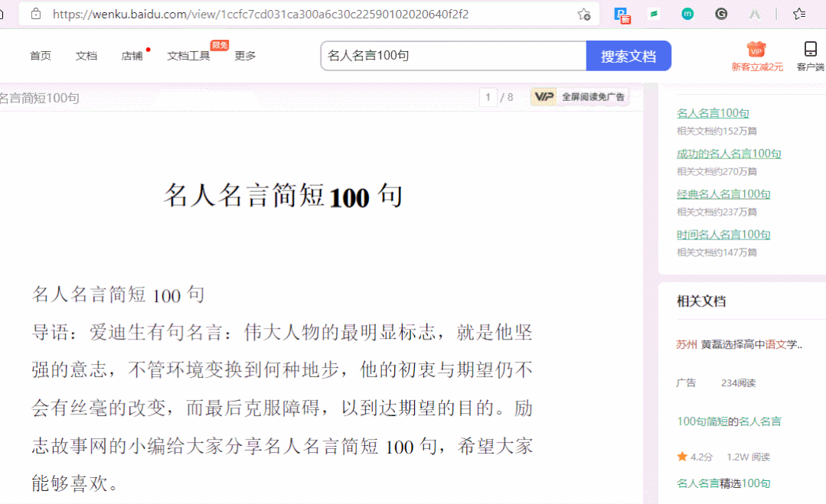Image resolution: width=826 pixels, height=504 pixels.
Task: Click the 1.2W 阅读 count text
Action: point(748,457)
